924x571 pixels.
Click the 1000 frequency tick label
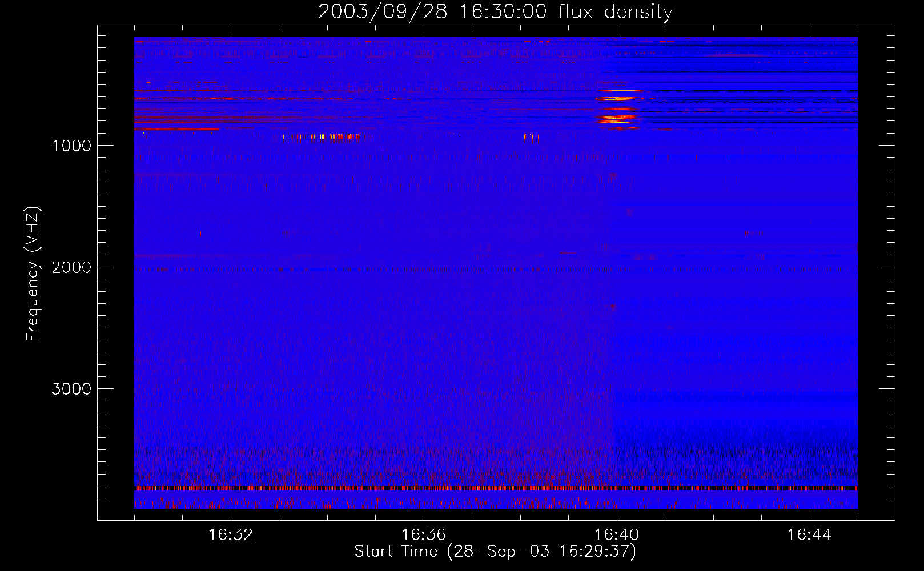coord(72,146)
